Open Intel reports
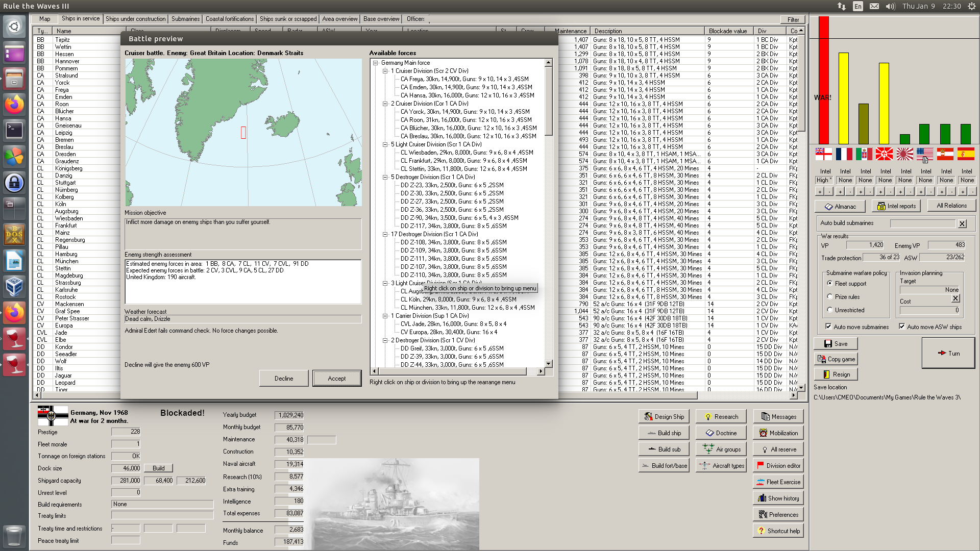 896,206
